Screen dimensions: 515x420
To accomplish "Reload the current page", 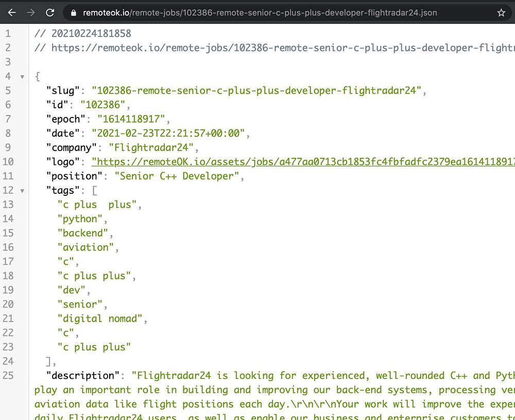I will point(50,13).
